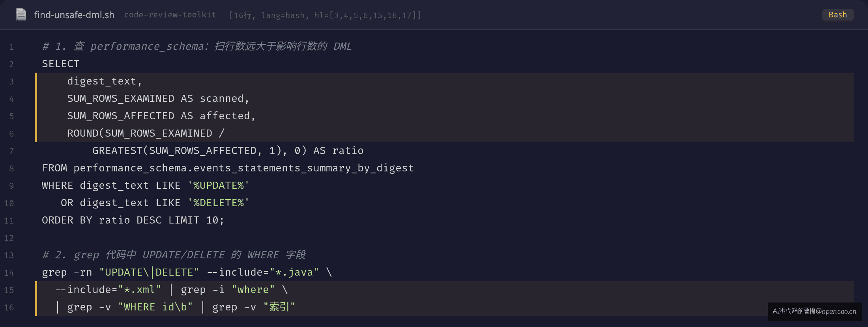Click the '%UPDATE%' string literal
This screenshot has width=868, height=327.
(x=218, y=186)
